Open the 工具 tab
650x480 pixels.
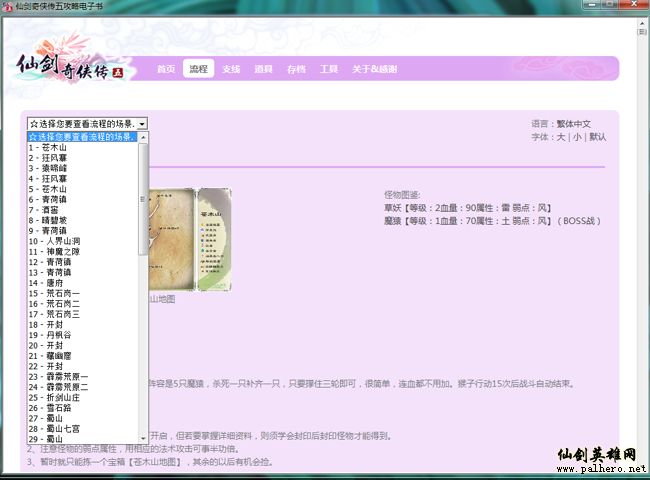point(328,69)
